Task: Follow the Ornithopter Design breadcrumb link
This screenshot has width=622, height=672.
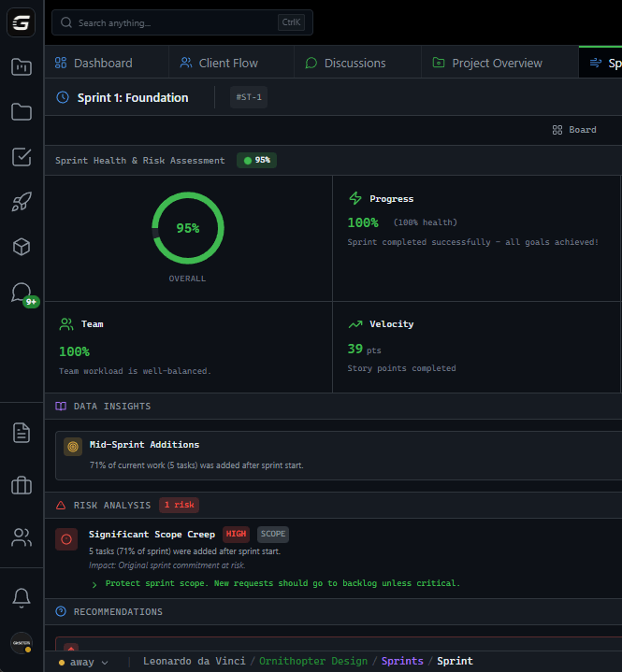Action: pyautogui.click(x=313, y=661)
